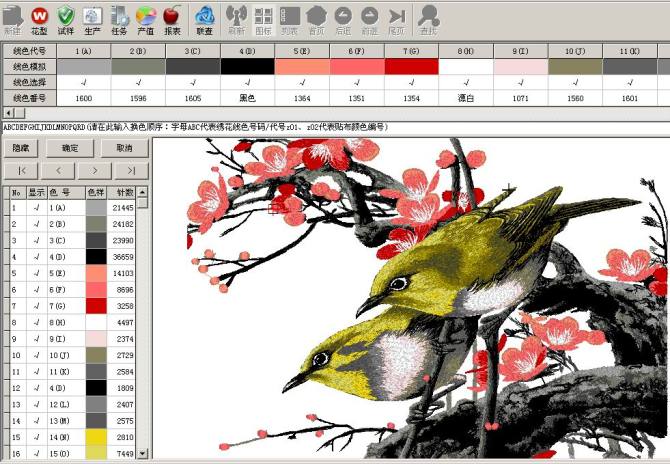
Task: Click the red color swatch in row 7
Action: pyautogui.click(x=96, y=304)
